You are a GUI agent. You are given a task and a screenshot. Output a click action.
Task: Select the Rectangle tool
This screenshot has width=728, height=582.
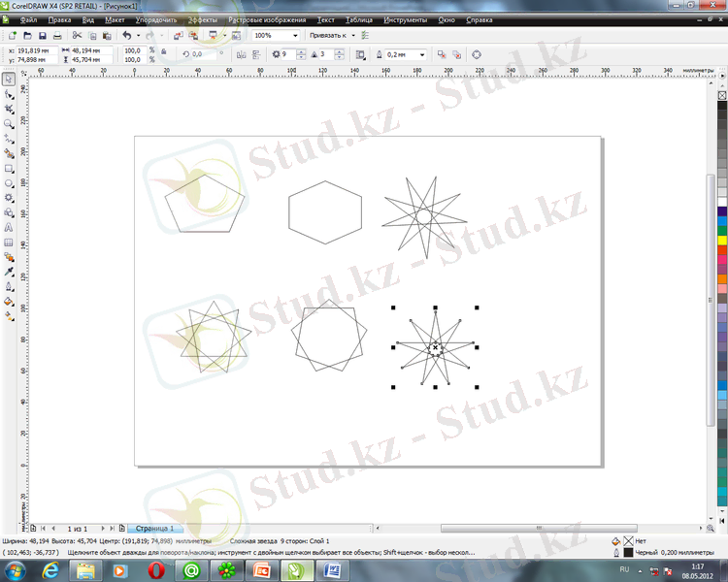[9, 169]
